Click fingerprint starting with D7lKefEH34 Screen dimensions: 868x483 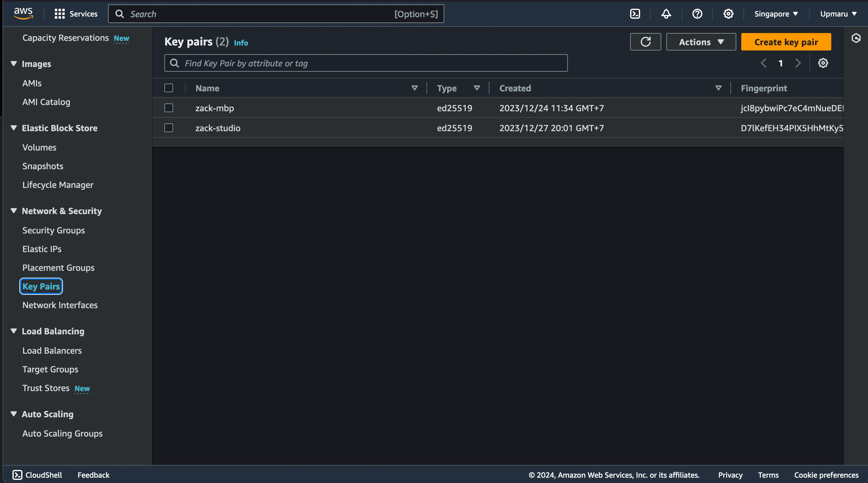[x=792, y=128]
